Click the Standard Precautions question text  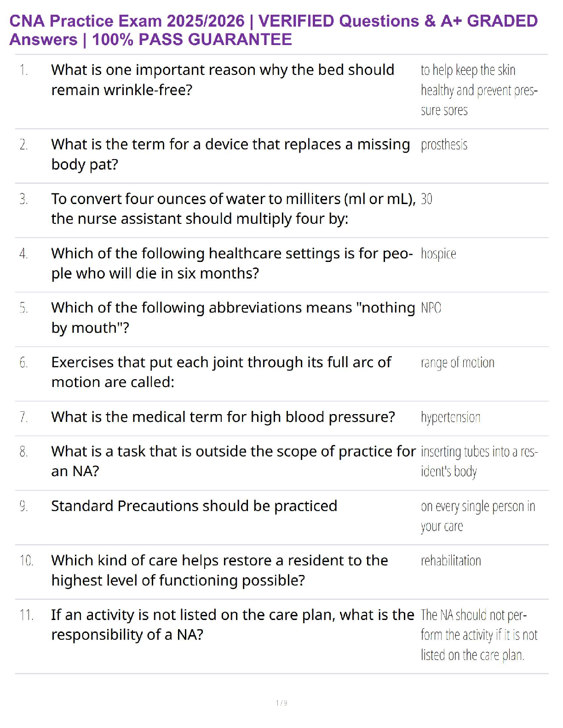click(x=194, y=506)
